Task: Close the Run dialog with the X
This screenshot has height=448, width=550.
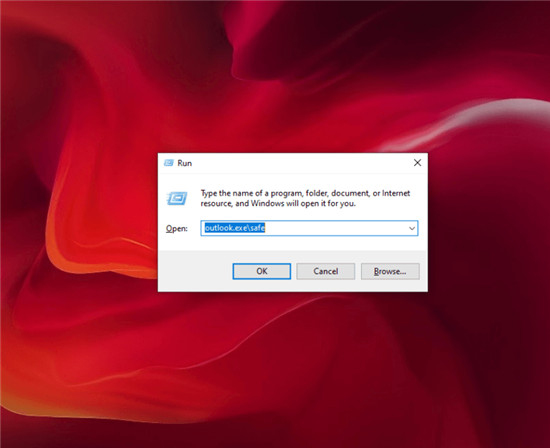Action: (417, 162)
